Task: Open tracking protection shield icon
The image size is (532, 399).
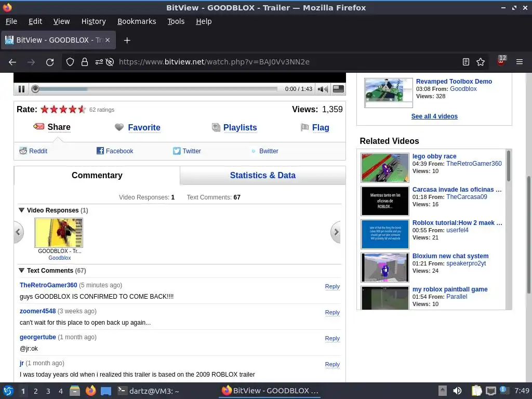Action: click(70, 62)
